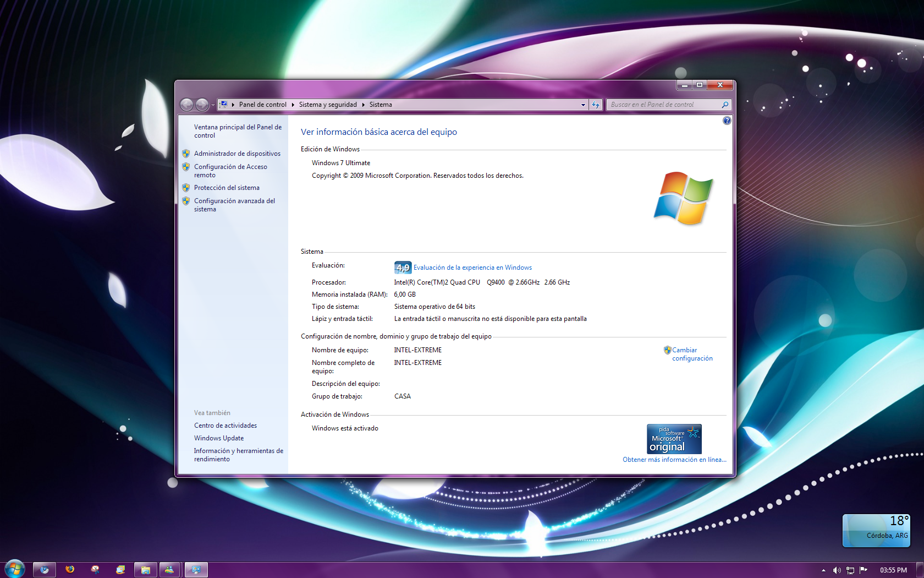This screenshot has height=578, width=924.
Task: Expand the arrow after Sistema y seguridad breadcrumb
Action: [363, 105]
